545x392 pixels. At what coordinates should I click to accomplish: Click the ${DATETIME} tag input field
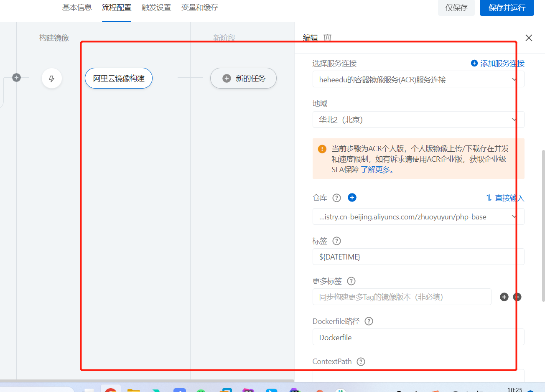tap(418, 257)
